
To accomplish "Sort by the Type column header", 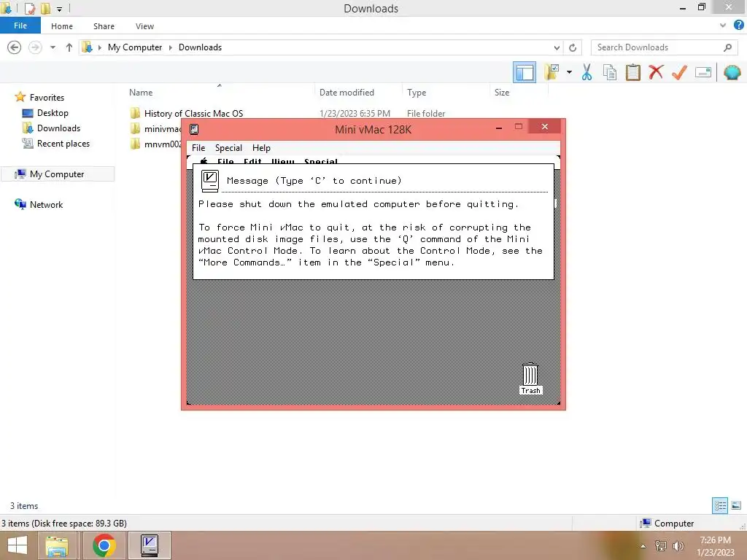I will point(417,93).
